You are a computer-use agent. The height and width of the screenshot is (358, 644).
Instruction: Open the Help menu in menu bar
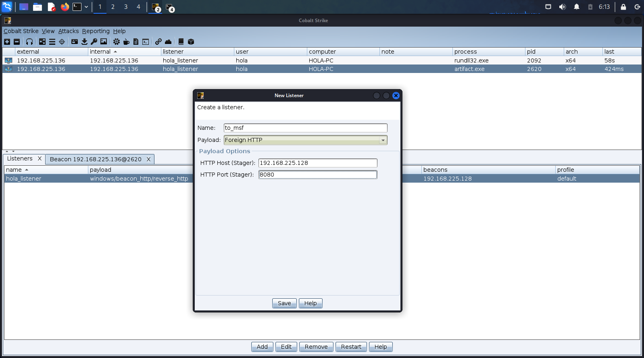tap(119, 31)
